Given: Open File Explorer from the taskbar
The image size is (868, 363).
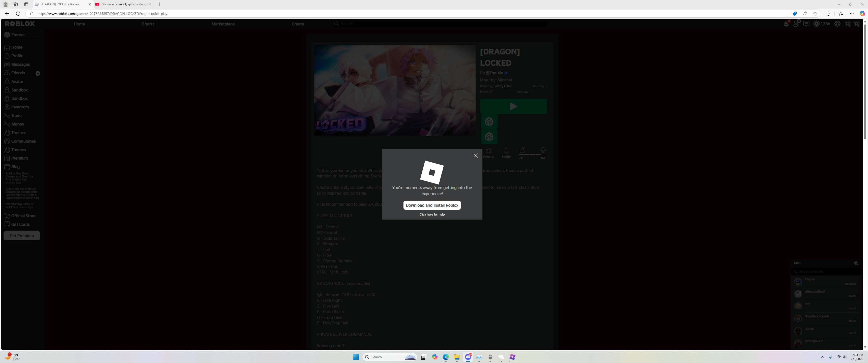Looking at the screenshot, I should click(457, 357).
